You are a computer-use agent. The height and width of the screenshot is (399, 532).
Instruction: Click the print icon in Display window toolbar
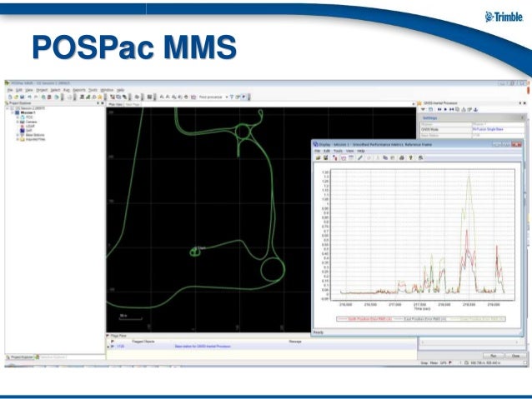pyautogui.click(x=402, y=157)
